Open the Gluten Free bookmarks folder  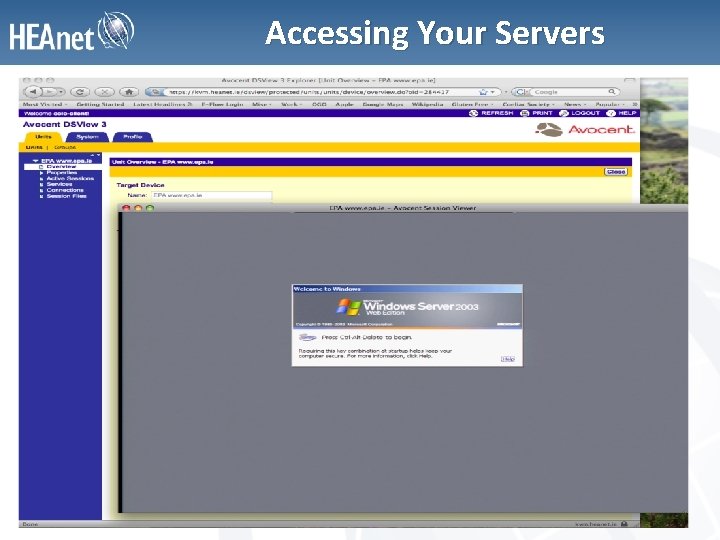pos(472,105)
